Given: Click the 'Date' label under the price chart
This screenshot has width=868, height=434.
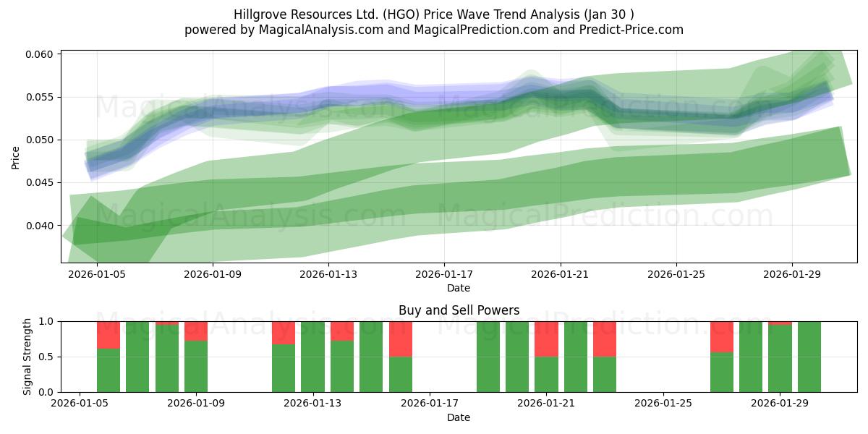Looking at the screenshot, I should click(x=459, y=288).
